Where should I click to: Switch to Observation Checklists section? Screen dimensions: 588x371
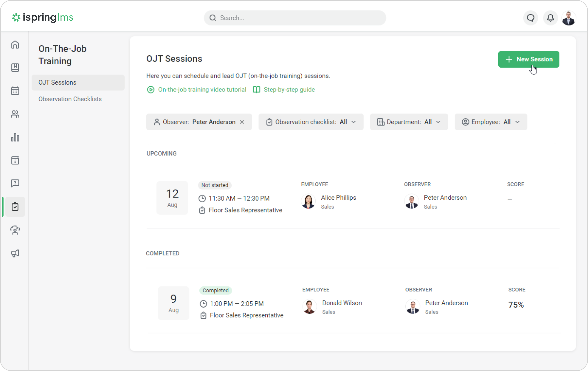[x=70, y=99]
